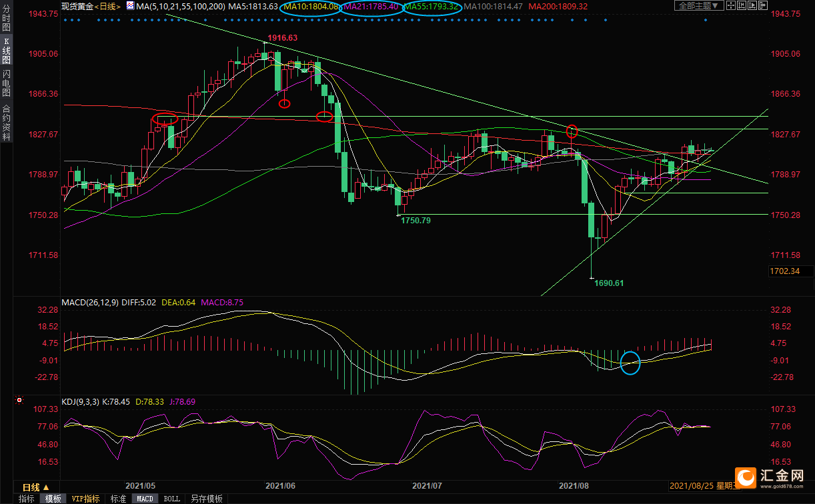Click MA(5,10,21,55,100,200) indicator label

181,6
